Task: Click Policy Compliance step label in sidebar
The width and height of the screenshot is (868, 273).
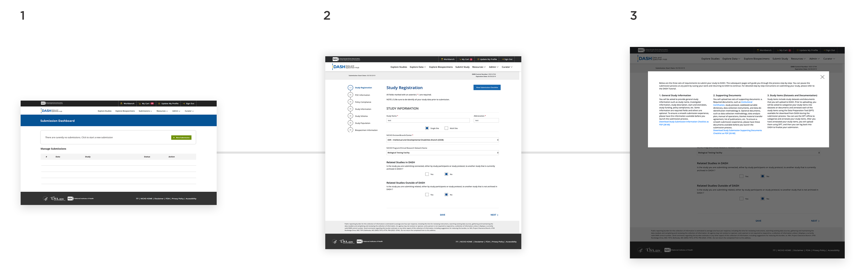Action: pos(363,102)
